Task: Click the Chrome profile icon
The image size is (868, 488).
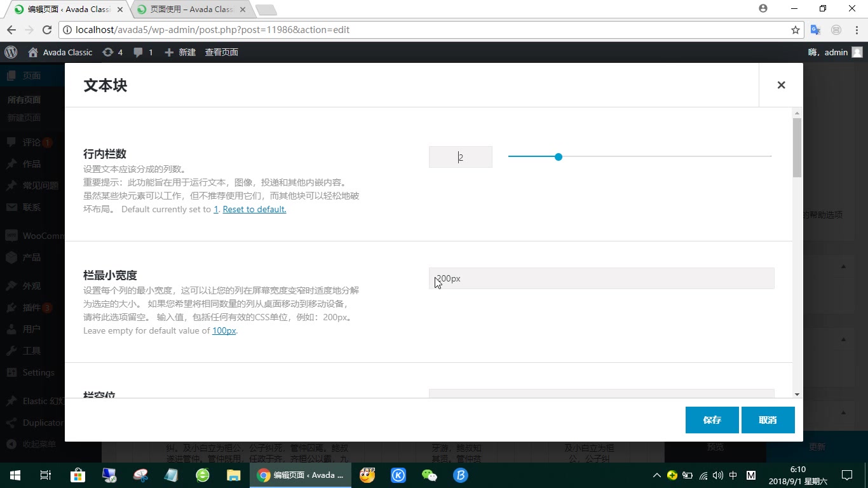Action: (x=763, y=9)
